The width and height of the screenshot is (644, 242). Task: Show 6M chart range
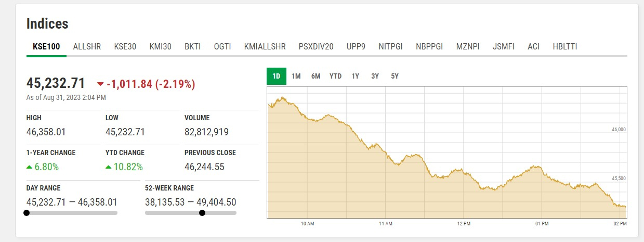point(316,76)
